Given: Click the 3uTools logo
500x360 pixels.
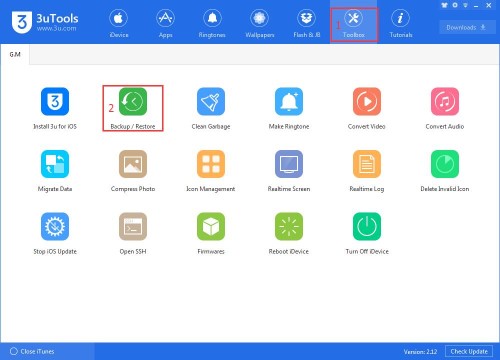Looking at the screenshot, I should 45,22.
